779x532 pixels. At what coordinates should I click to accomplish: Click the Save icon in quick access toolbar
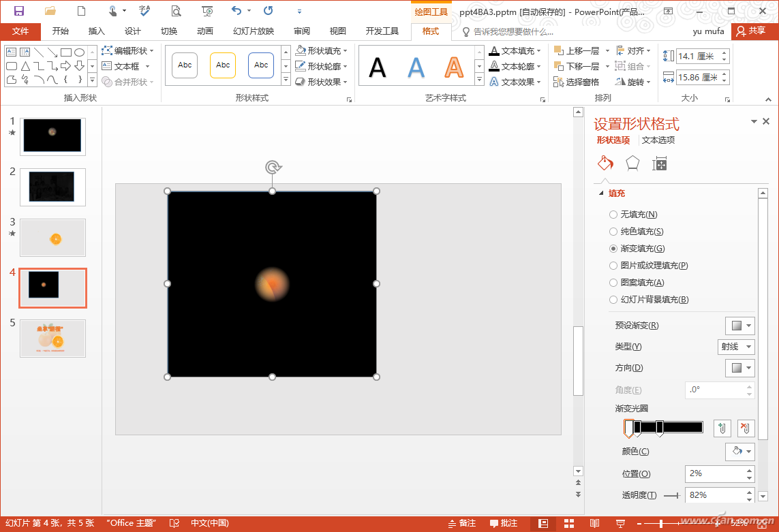click(x=19, y=11)
